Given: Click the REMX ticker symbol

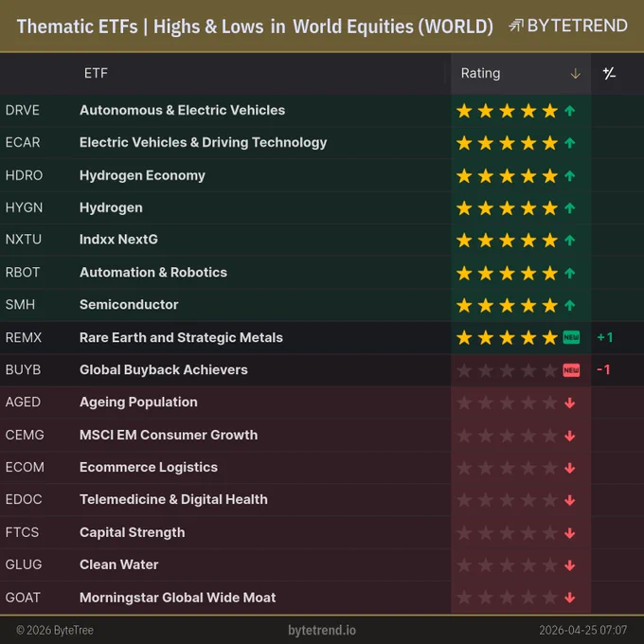Looking at the screenshot, I should pyautogui.click(x=24, y=337).
